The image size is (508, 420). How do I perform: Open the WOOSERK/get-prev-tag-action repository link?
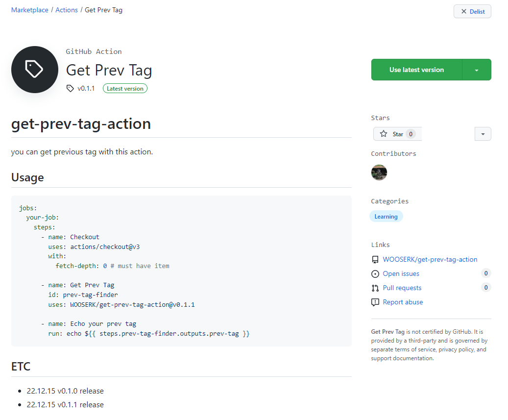[x=430, y=260]
